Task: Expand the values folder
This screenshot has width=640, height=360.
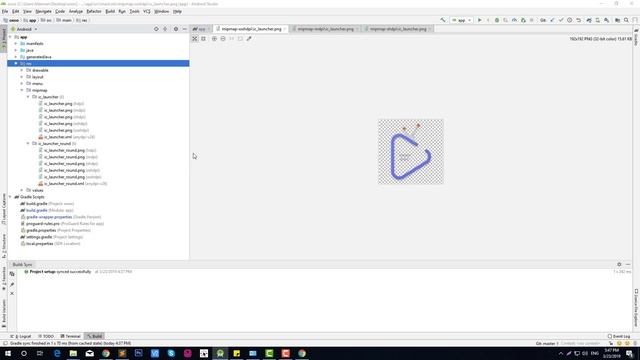Action: point(22,190)
